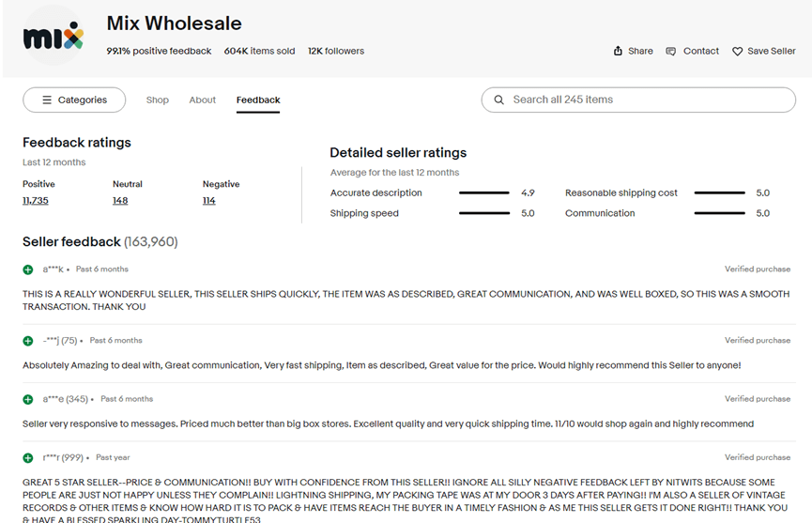Click the magnifier icon in search box
Screen dimensions: 812x523
point(498,100)
